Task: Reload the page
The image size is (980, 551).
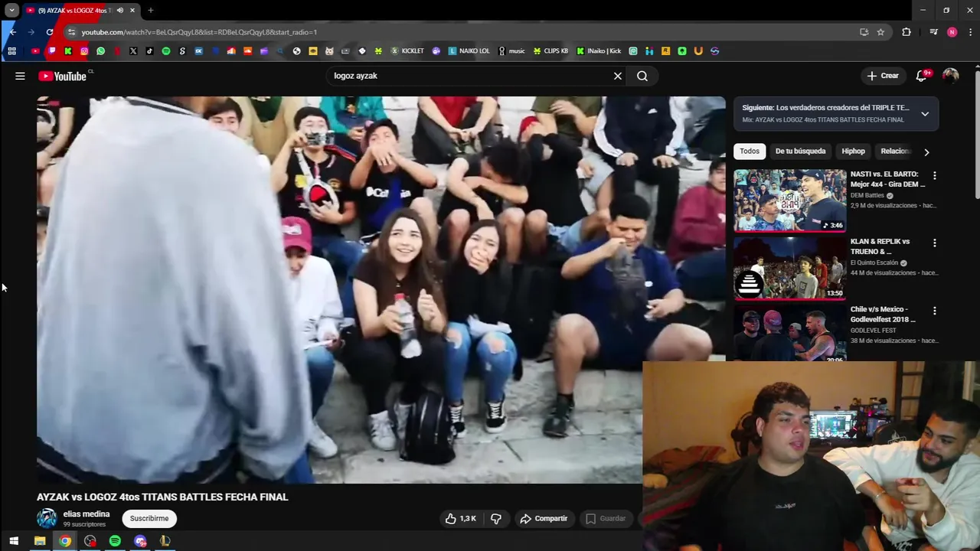Action: point(50,32)
